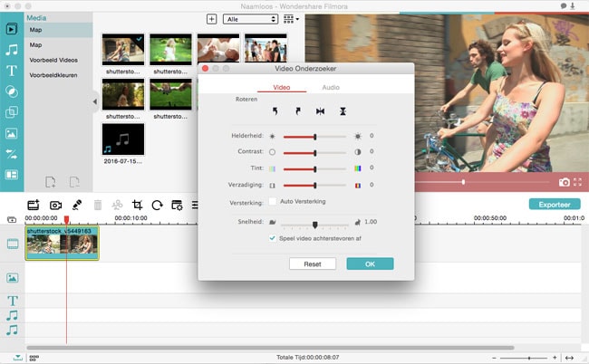Click the preview playback progress handle
Image resolution: width=589 pixels, height=364 pixels.
point(463,182)
